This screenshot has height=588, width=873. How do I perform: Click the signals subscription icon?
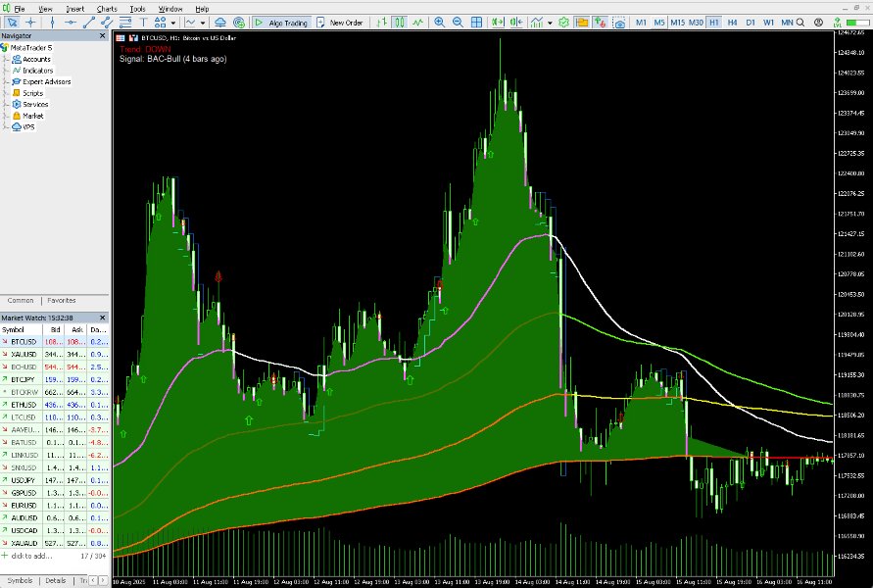click(x=239, y=23)
